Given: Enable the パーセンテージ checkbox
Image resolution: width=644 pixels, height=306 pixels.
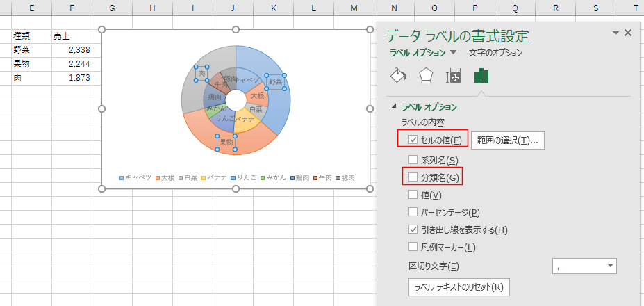Looking at the screenshot, I should 413,212.
